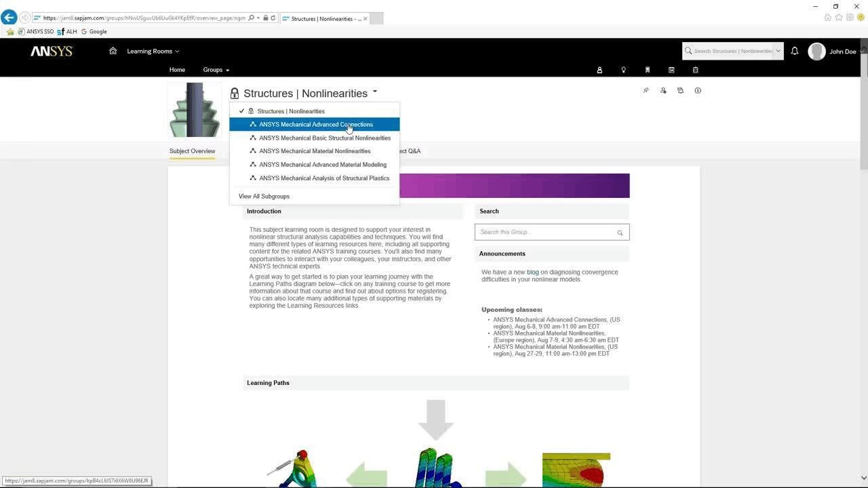
Task: Click the group thumbnail image
Action: pos(195,110)
